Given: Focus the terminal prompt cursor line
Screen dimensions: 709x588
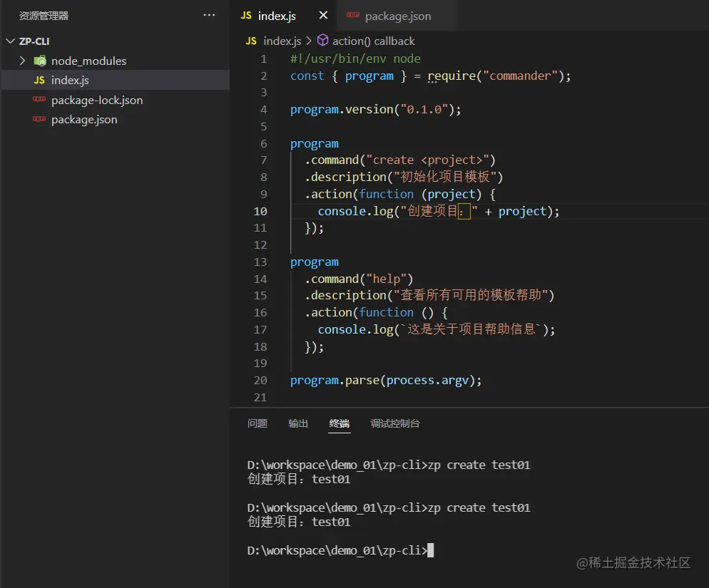Looking at the screenshot, I should (x=340, y=550).
